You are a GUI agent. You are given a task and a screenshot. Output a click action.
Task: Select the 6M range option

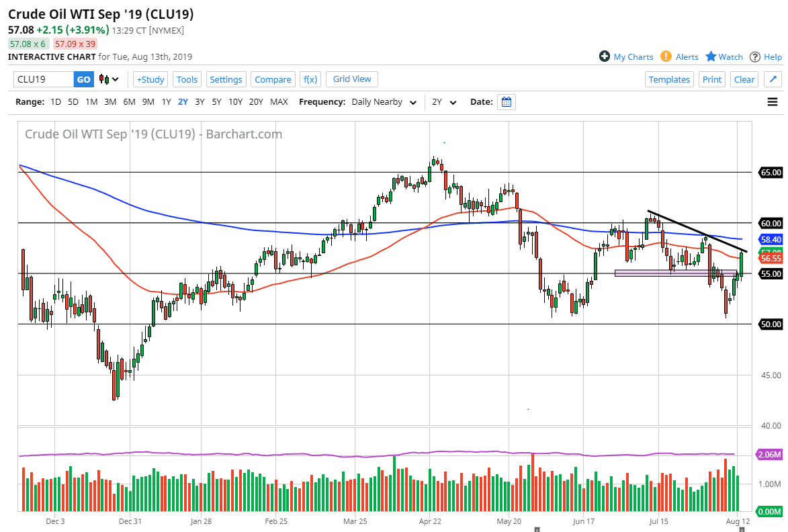pyautogui.click(x=130, y=101)
